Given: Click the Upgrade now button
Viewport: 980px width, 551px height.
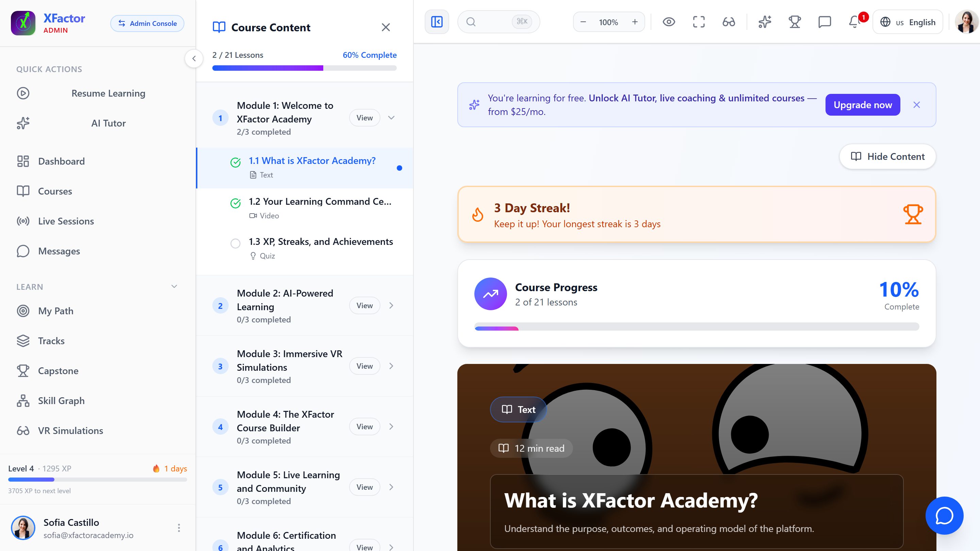Looking at the screenshot, I should (863, 104).
